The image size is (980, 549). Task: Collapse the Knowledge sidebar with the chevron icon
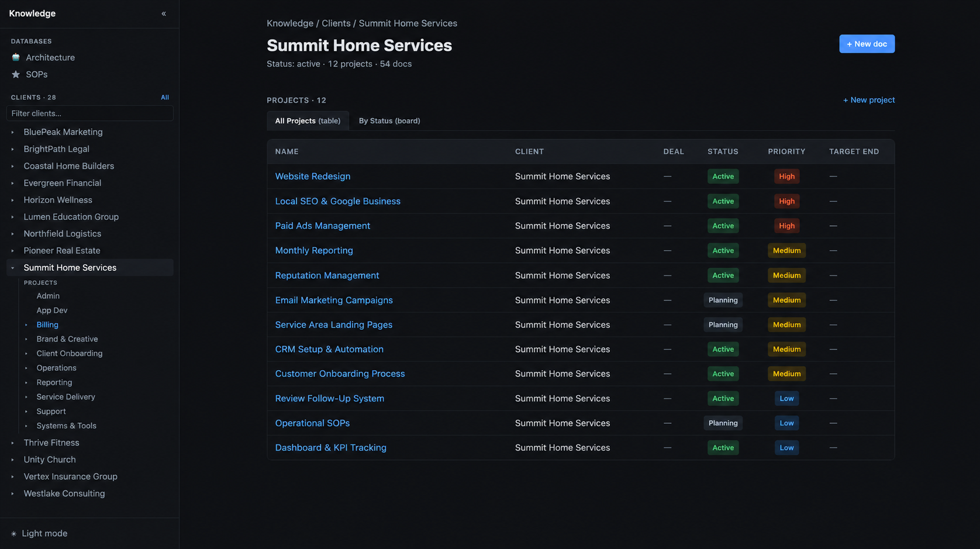coord(164,13)
